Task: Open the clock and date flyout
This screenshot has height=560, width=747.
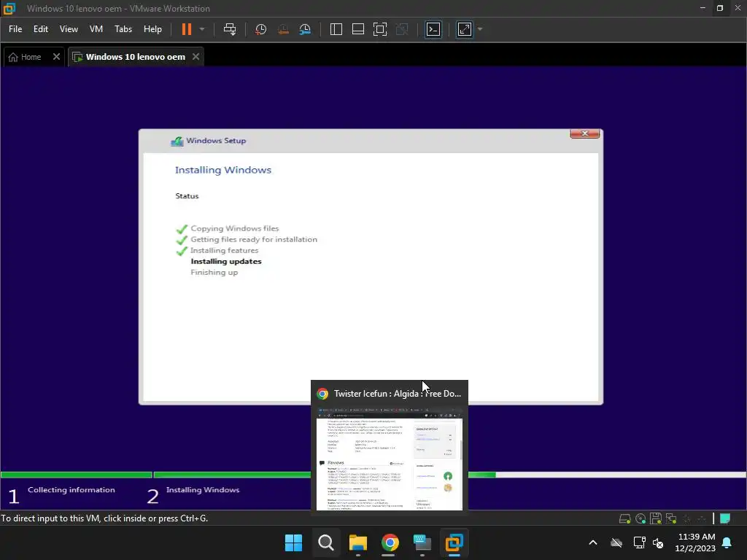Action: coord(695,542)
